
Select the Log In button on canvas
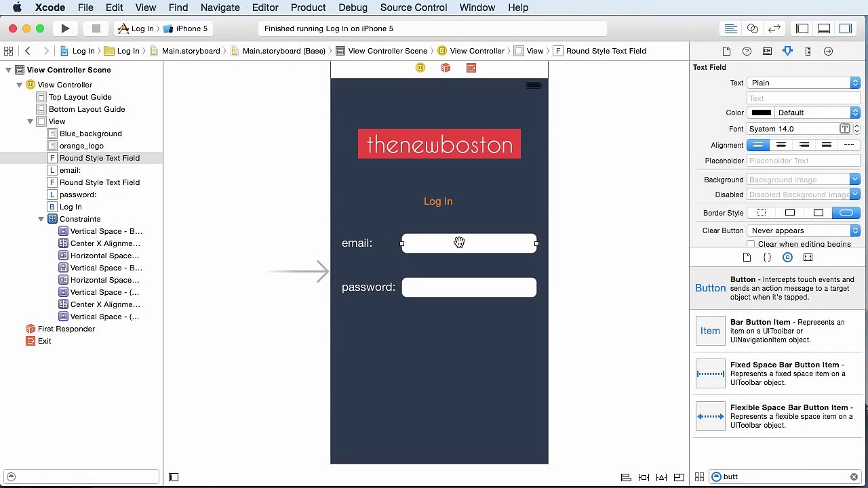pyautogui.click(x=438, y=201)
